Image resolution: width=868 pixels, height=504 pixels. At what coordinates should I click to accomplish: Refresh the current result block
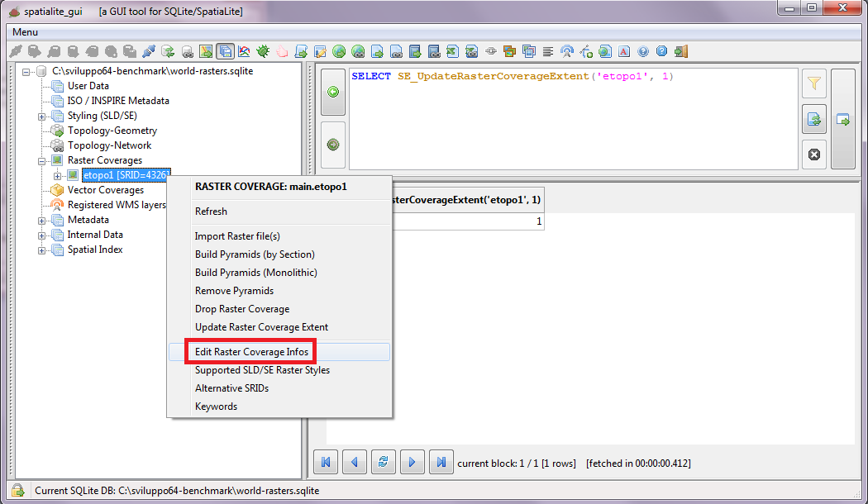(383, 462)
